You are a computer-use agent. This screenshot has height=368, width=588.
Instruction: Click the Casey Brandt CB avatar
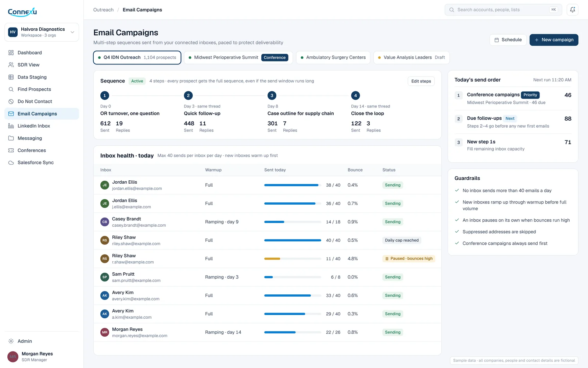(105, 222)
